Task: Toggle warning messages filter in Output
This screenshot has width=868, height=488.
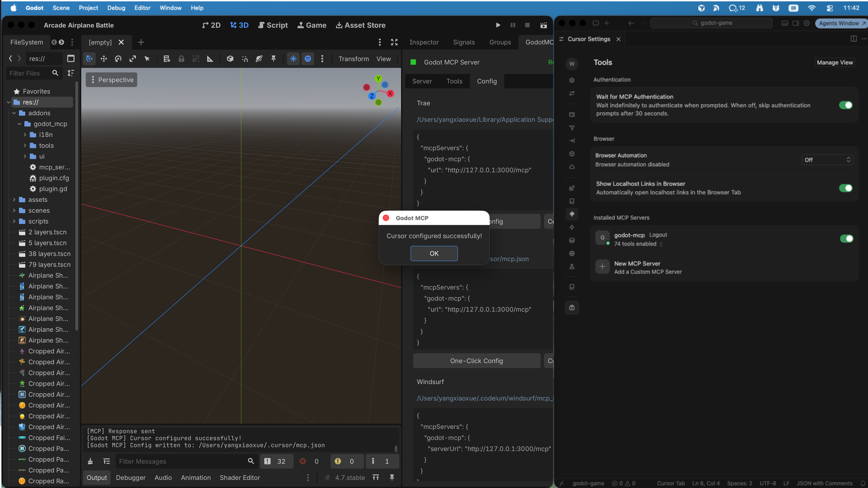Action: (347, 461)
